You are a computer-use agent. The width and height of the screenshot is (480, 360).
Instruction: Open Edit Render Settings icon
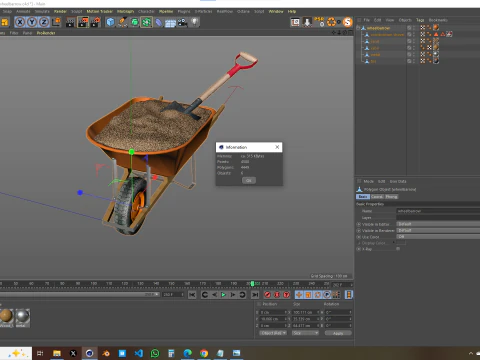95,22
